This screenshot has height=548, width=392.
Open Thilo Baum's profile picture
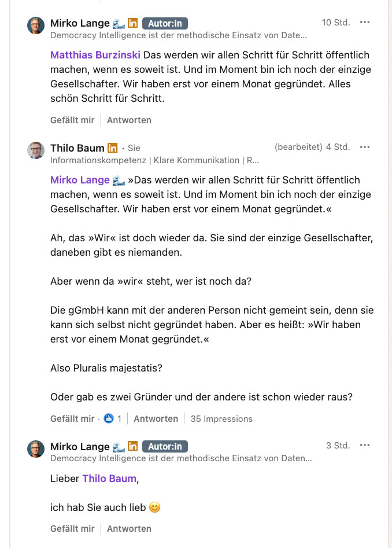coord(36,150)
